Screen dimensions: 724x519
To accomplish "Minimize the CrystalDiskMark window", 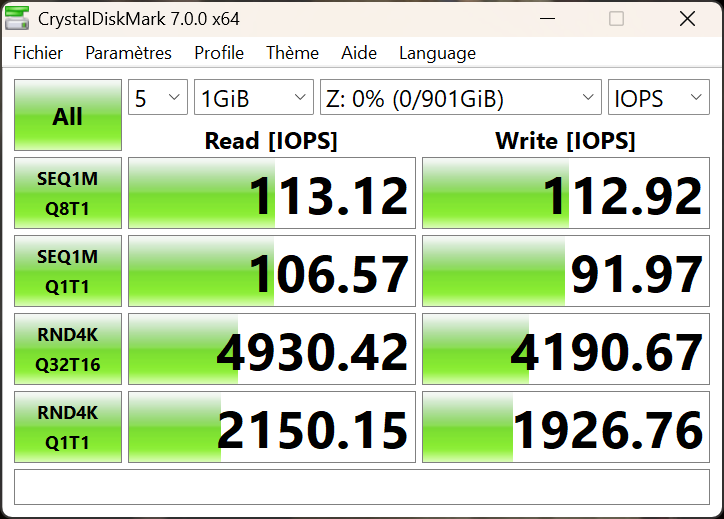I will coord(547,19).
